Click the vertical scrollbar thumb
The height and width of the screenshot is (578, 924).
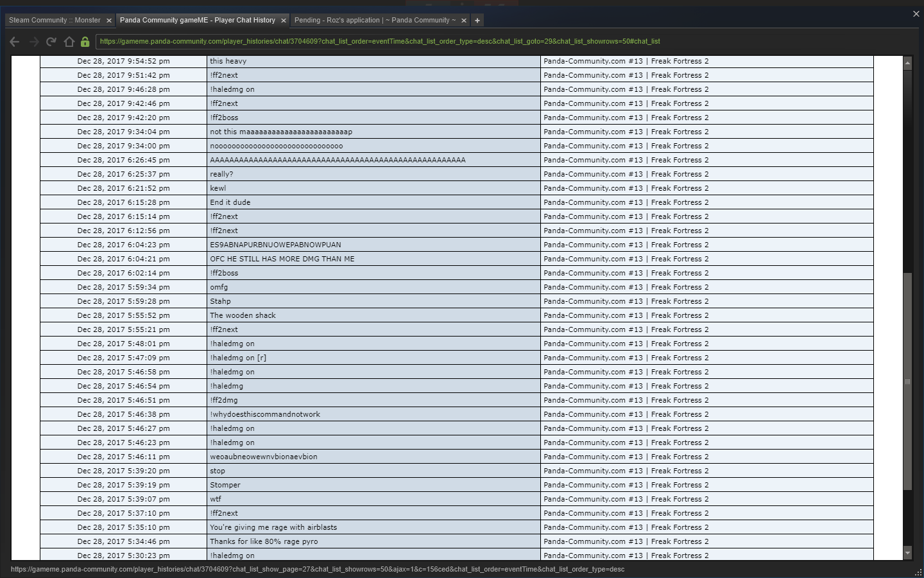point(907,381)
